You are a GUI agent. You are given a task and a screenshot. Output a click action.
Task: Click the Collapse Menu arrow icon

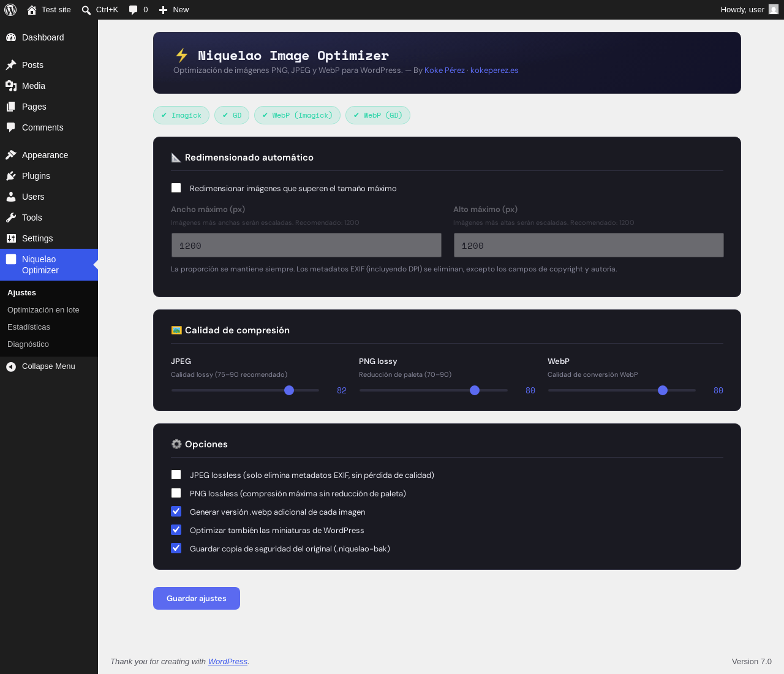(x=11, y=366)
